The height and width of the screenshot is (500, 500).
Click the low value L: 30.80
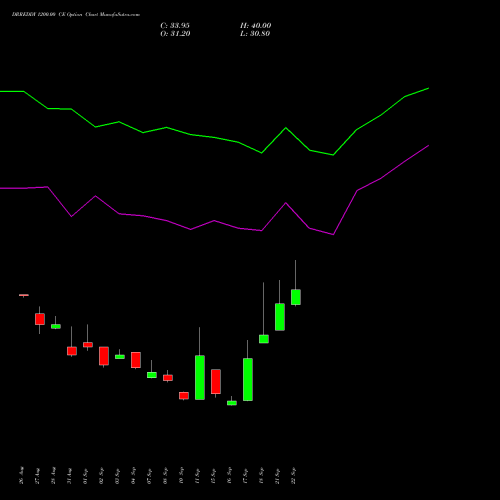pyautogui.click(x=255, y=34)
